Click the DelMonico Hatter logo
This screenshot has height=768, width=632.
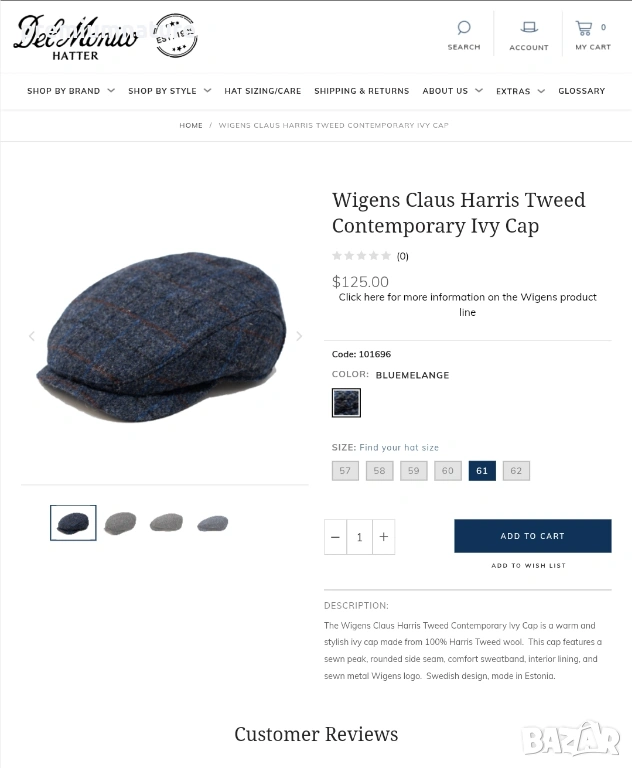(x=106, y=37)
